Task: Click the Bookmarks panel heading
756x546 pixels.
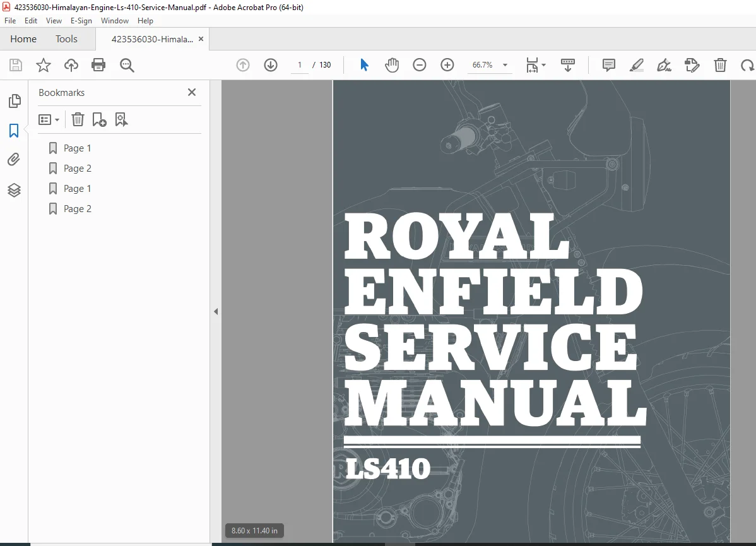Action: tap(62, 93)
